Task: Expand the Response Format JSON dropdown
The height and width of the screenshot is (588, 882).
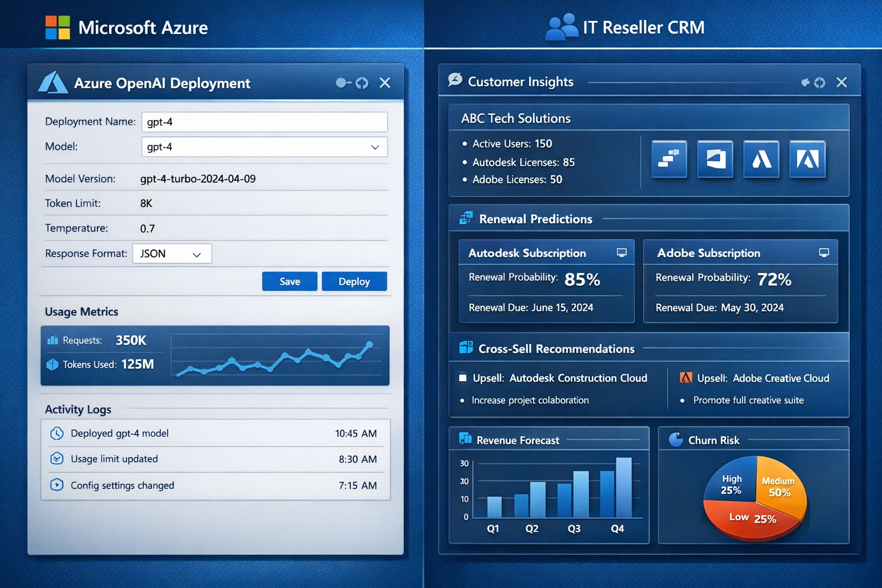Action: click(x=172, y=253)
